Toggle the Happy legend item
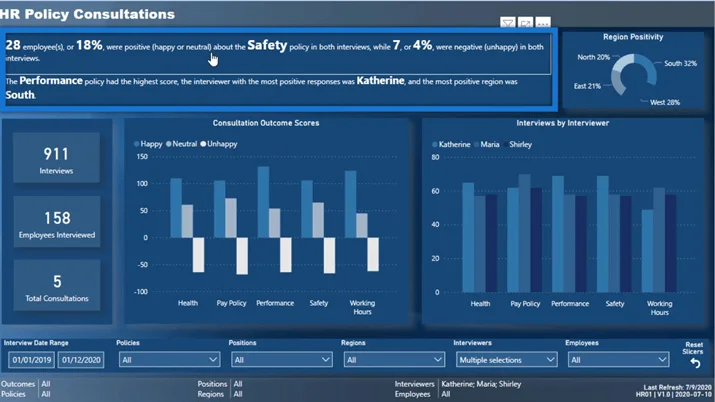The height and width of the screenshot is (402, 715). tap(148, 144)
